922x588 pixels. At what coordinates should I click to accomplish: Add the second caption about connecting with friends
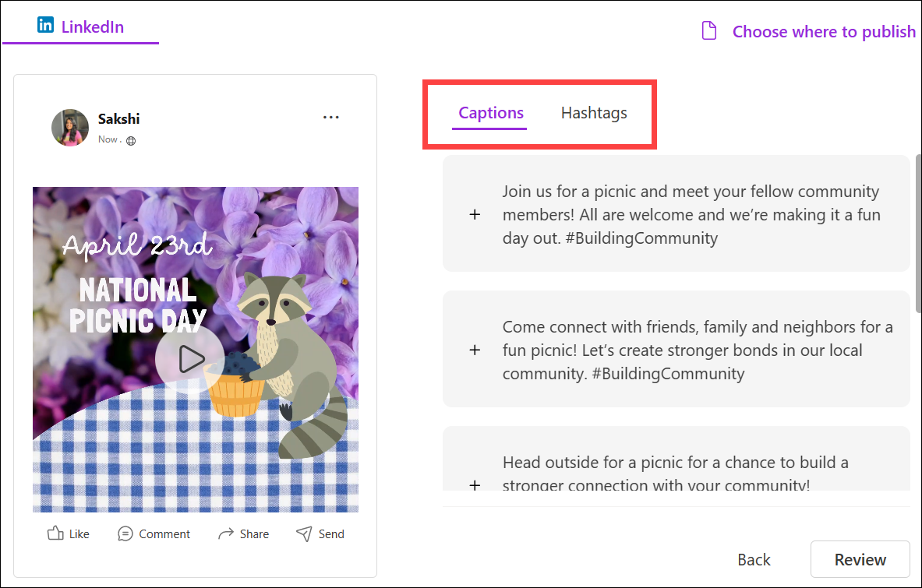pos(475,350)
